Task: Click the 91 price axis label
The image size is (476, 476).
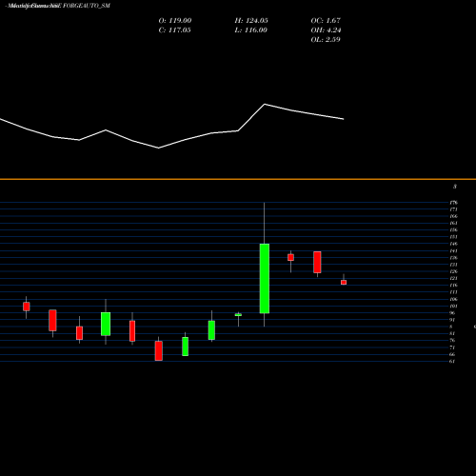Action: tap(452, 320)
